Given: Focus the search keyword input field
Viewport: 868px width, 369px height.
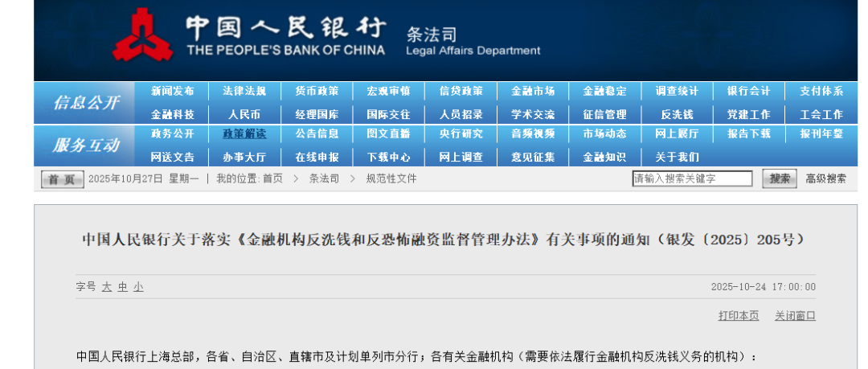Looking at the screenshot, I should [x=693, y=179].
